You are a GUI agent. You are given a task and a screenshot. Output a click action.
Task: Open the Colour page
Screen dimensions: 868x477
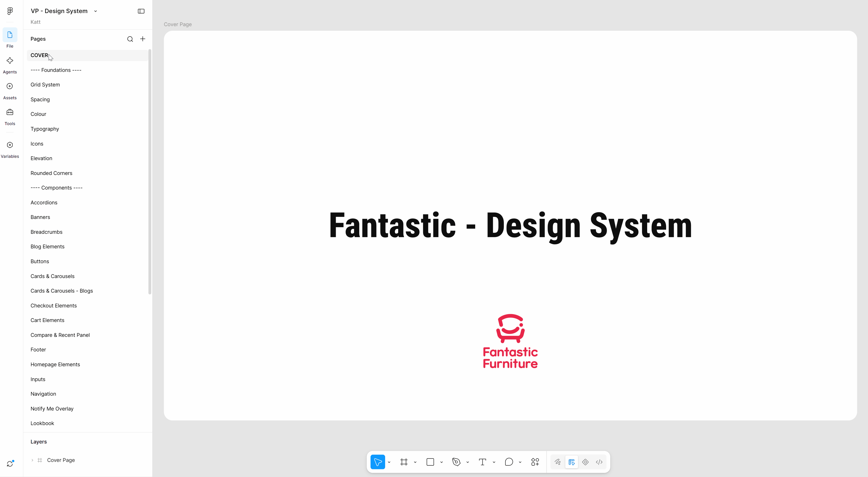pos(87,114)
